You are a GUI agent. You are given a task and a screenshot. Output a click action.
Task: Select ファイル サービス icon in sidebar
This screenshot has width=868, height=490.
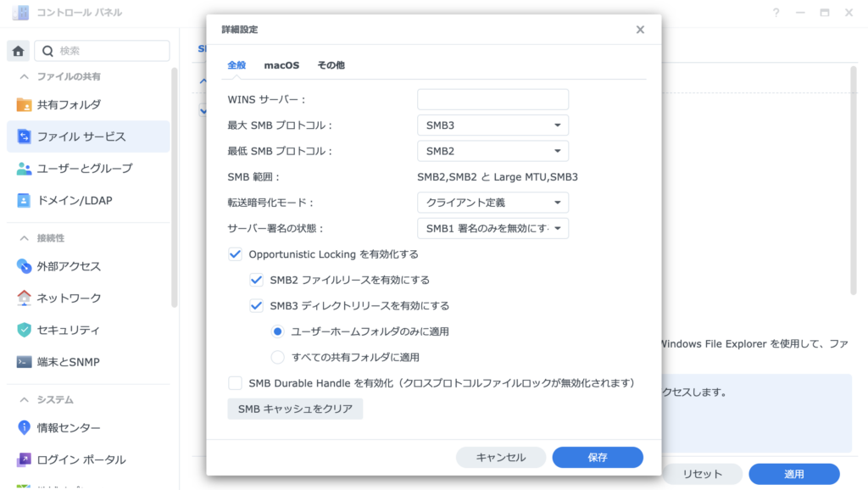24,136
